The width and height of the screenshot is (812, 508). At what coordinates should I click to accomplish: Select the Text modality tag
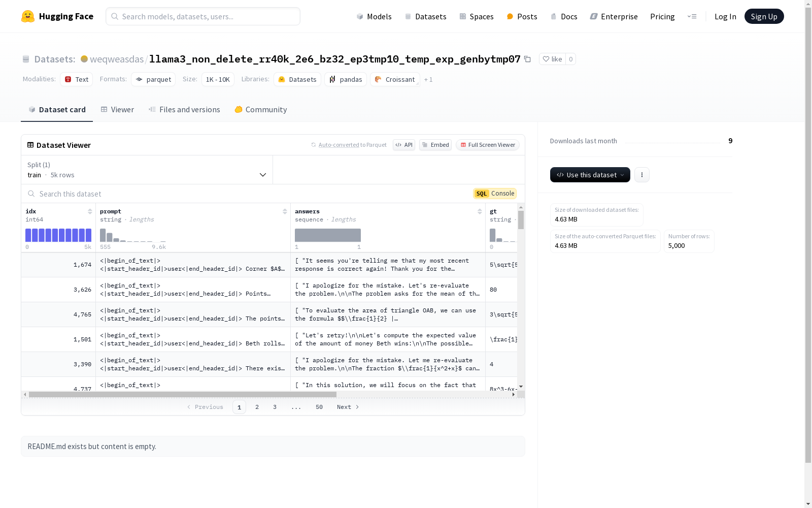(x=76, y=79)
